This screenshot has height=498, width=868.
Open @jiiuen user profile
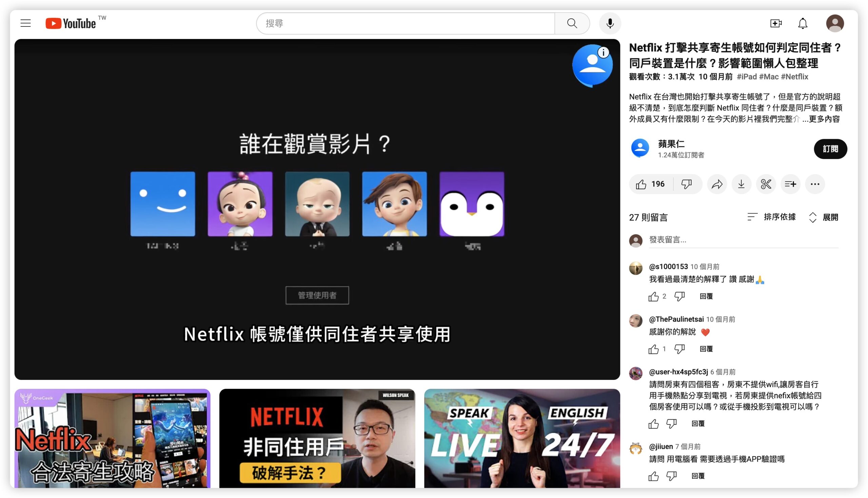[660, 446]
